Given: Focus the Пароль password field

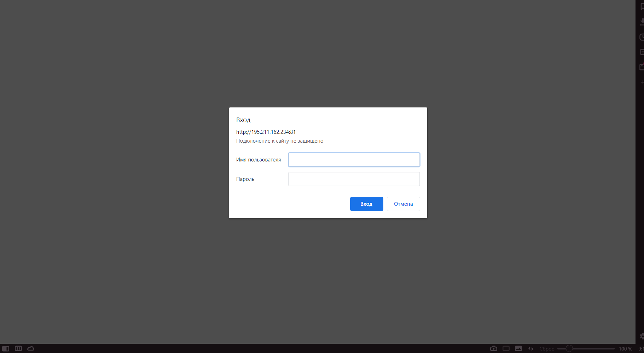Looking at the screenshot, I should click(x=354, y=179).
